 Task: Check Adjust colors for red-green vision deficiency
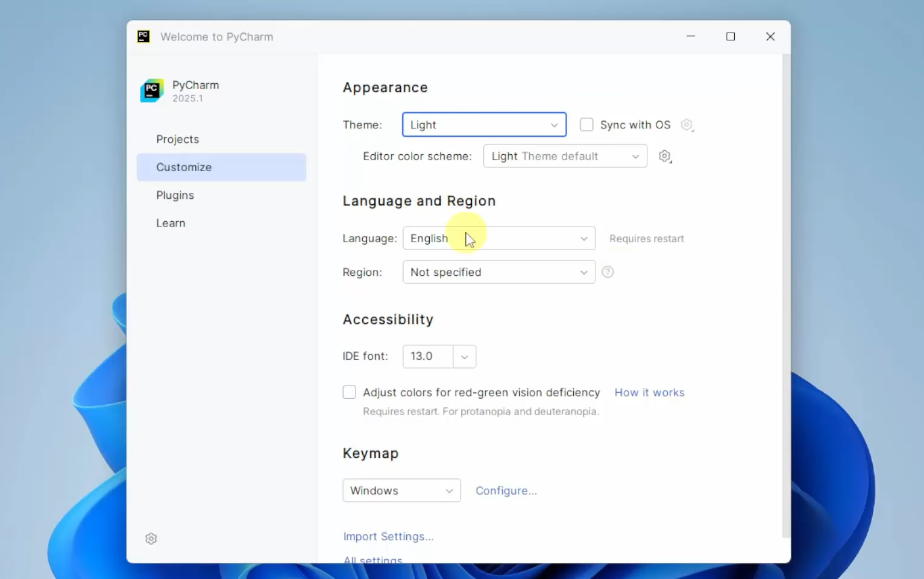[x=350, y=392]
